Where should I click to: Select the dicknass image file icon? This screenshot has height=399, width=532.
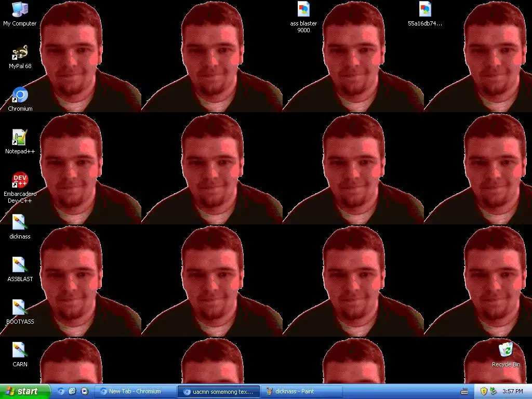tap(20, 227)
